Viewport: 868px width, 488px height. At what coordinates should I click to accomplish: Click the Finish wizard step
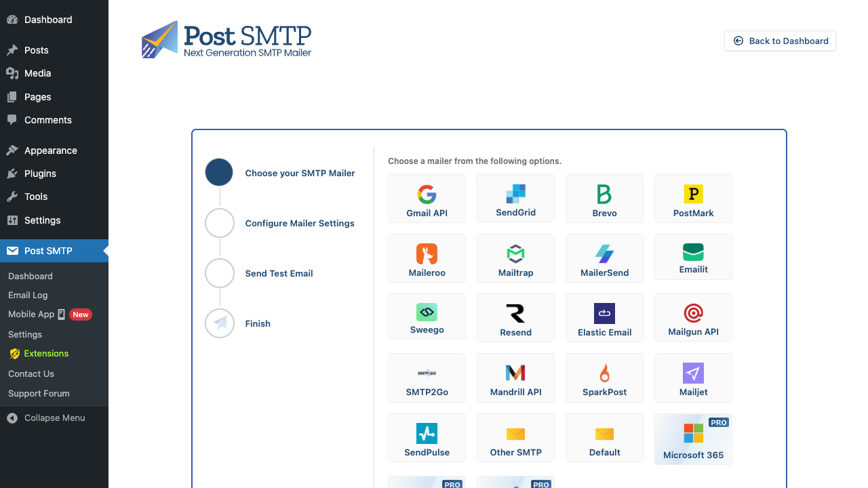238,323
